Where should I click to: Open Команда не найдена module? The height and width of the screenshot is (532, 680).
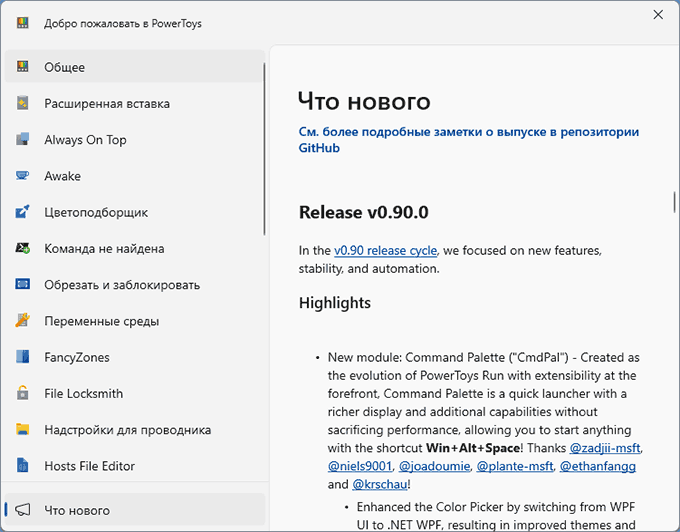pyautogui.click(x=134, y=248)
